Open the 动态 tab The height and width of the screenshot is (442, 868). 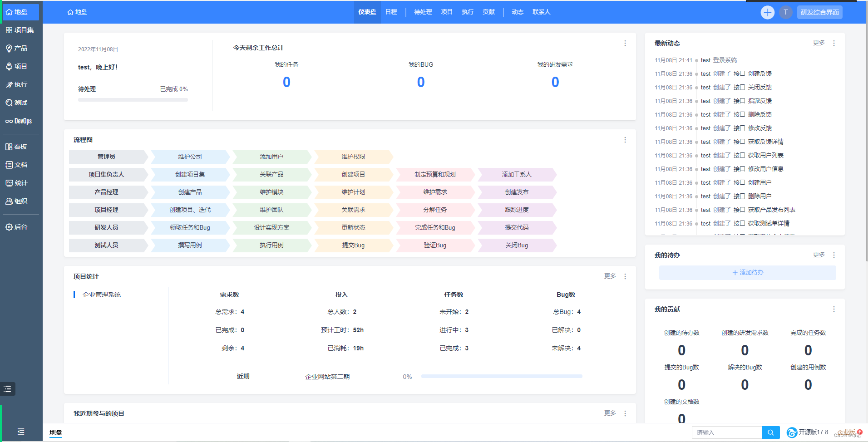518,12
